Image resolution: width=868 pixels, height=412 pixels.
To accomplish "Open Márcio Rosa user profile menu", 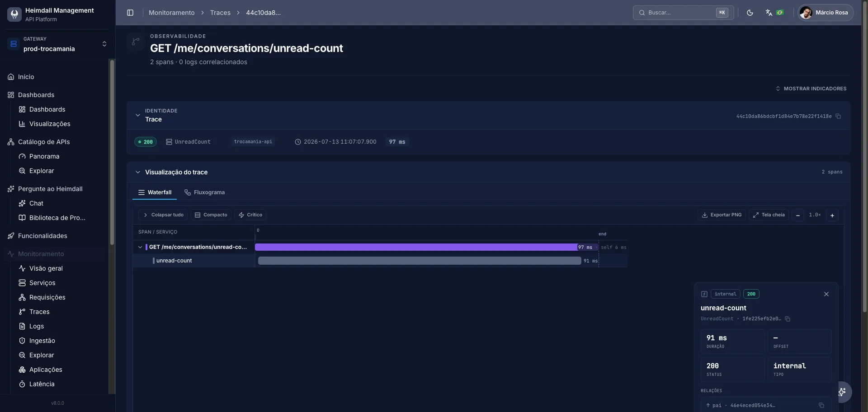I will pos(826,13).
